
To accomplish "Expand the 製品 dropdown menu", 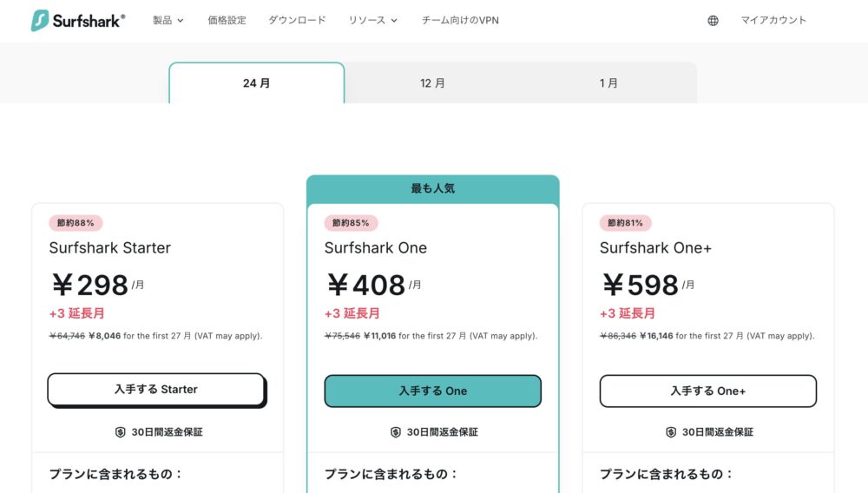I will coord(168,20).
